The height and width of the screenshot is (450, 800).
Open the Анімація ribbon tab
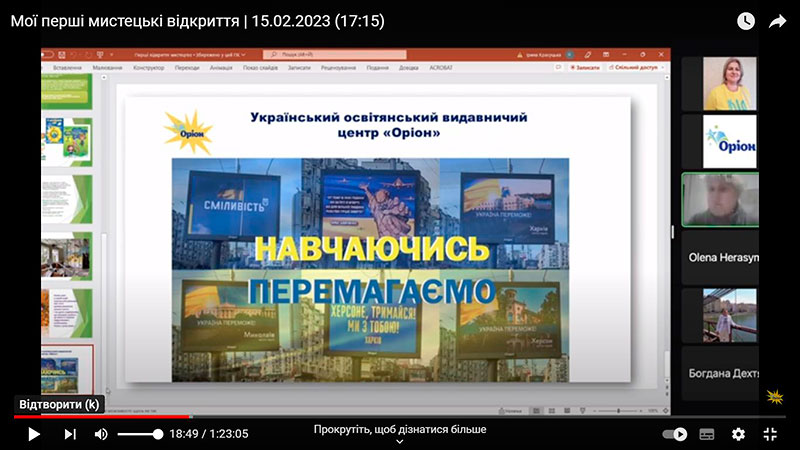pyautogui.click(x=221, y=67)
